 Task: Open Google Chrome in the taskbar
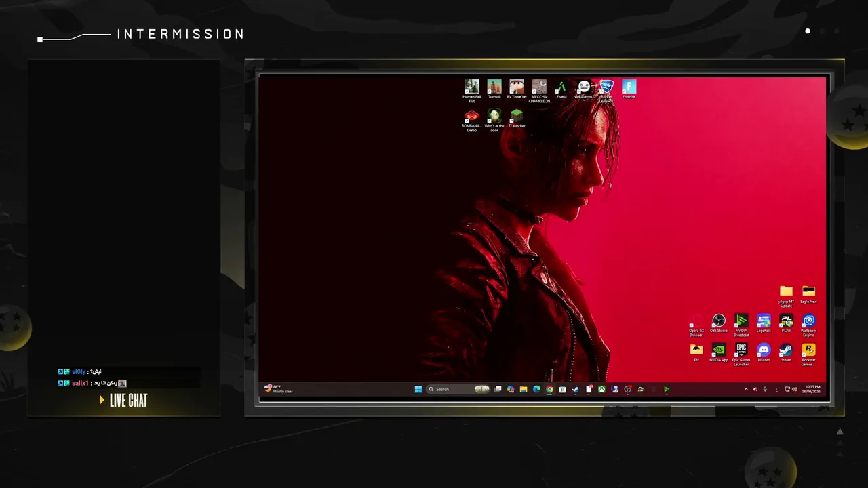(x=549, y=389)
